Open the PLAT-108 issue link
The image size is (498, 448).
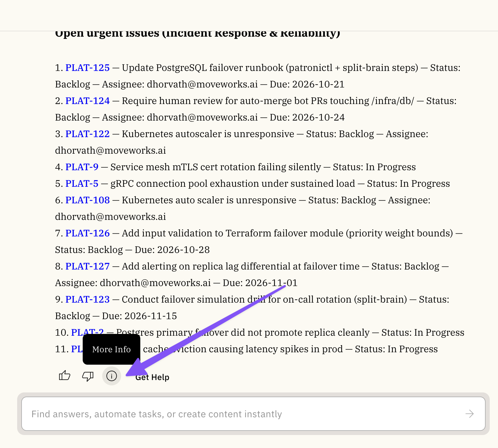point(87,200)
